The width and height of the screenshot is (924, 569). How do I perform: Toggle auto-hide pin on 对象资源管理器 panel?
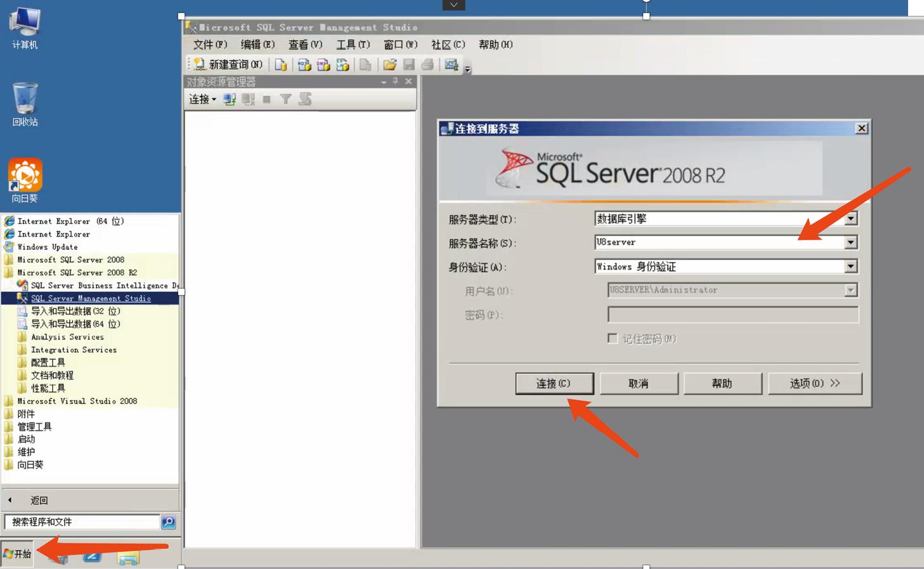[396, 81]
